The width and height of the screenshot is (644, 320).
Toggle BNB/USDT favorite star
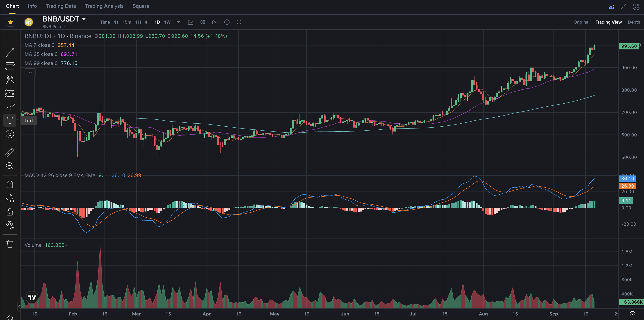coord(11,22)
